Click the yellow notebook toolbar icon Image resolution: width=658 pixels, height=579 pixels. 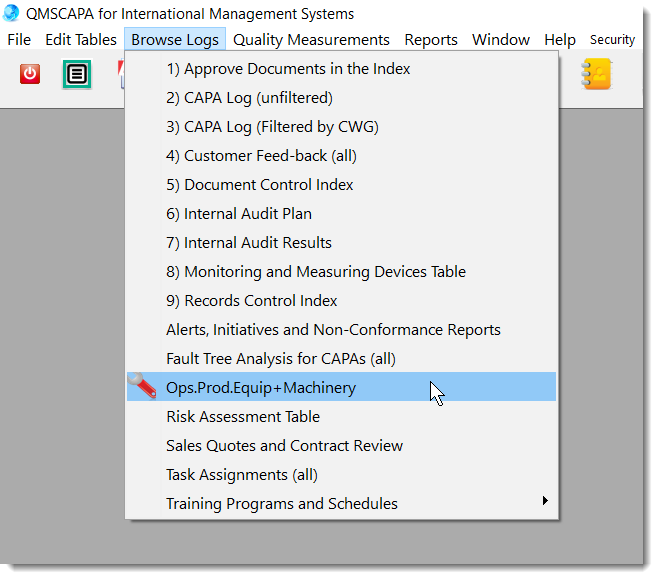click(597, 74)
